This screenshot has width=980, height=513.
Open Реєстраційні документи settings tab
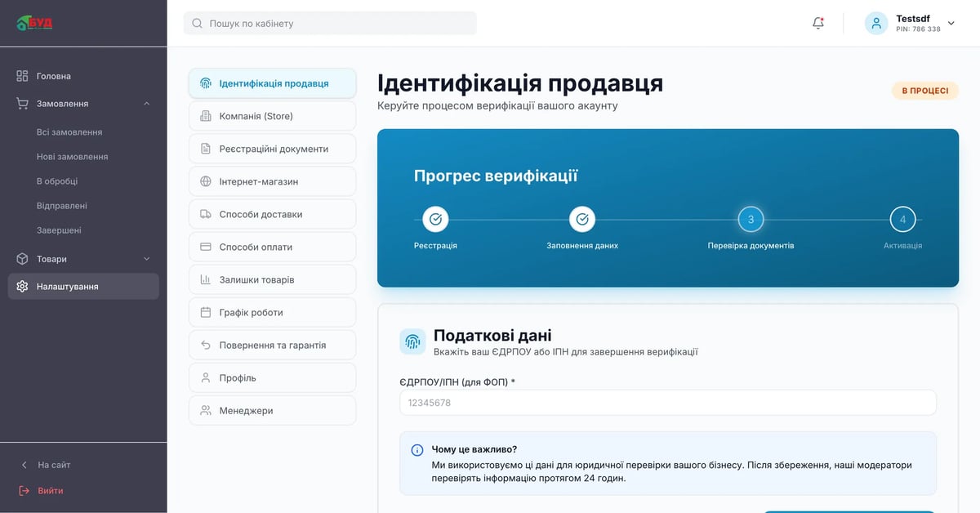click(x=272, y=149)
